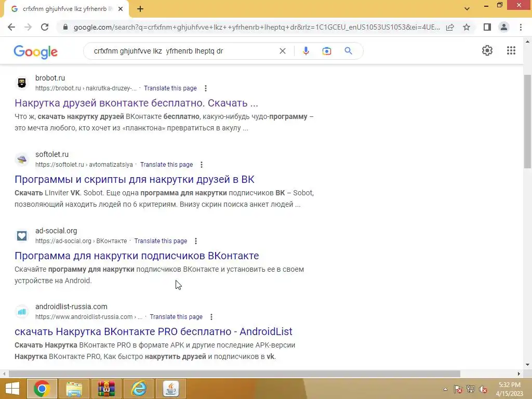
Task: Click the vertical scrollbar thumb
Action: [x=527, y=121]
